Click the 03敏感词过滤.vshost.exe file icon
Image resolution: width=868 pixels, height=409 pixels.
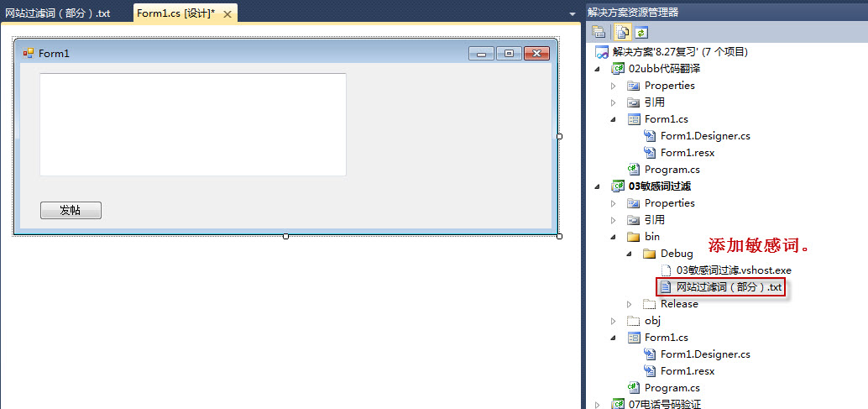[x=666, y=270]
